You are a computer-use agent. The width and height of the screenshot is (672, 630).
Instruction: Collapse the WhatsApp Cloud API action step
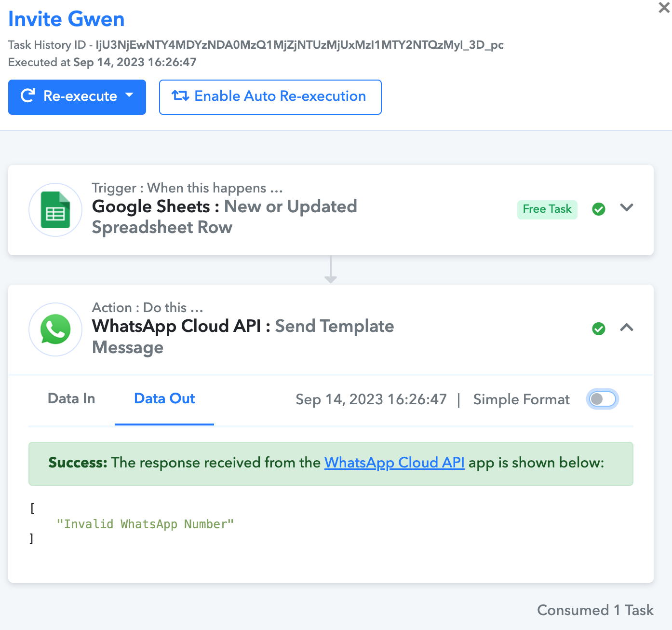(x=627, y=328)
